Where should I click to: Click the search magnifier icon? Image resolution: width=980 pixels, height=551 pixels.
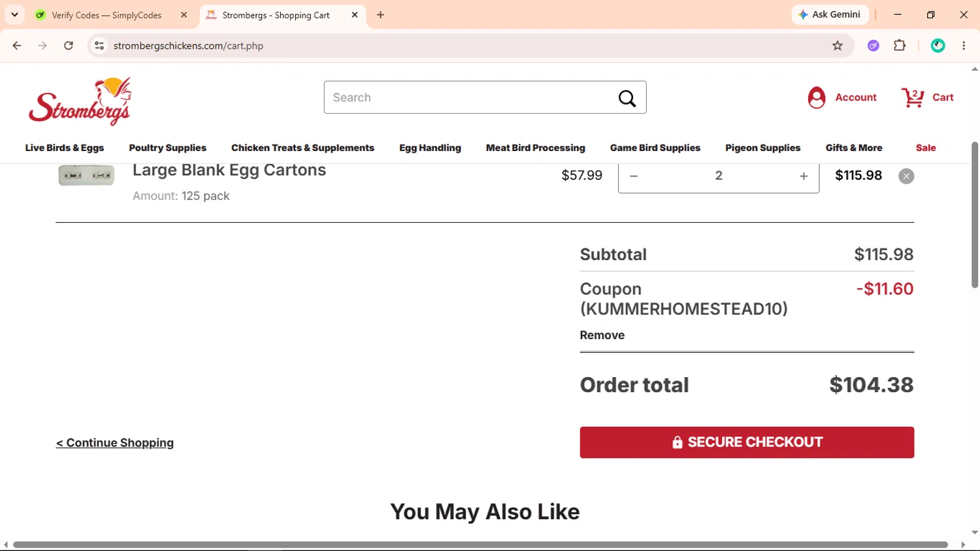(627, 98)
